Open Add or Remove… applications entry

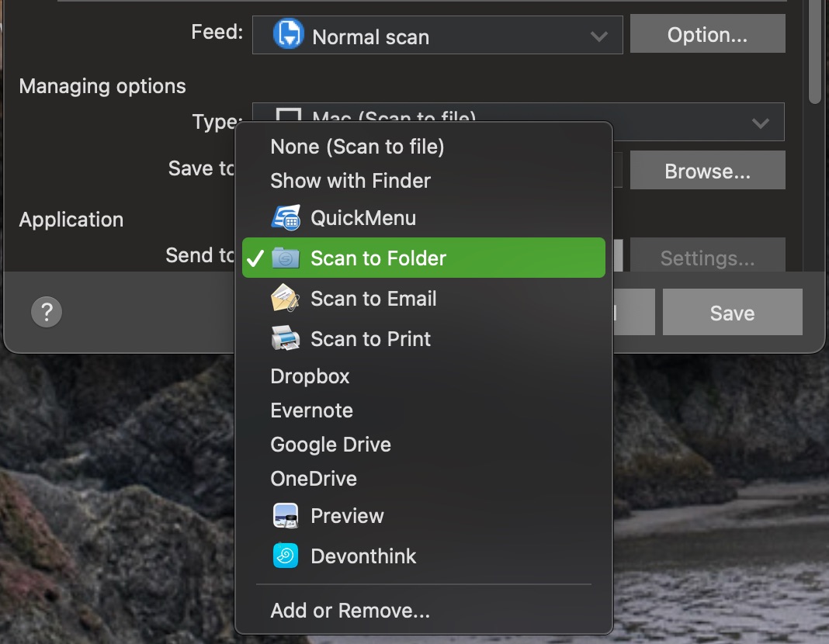click(x=424, y=611)
